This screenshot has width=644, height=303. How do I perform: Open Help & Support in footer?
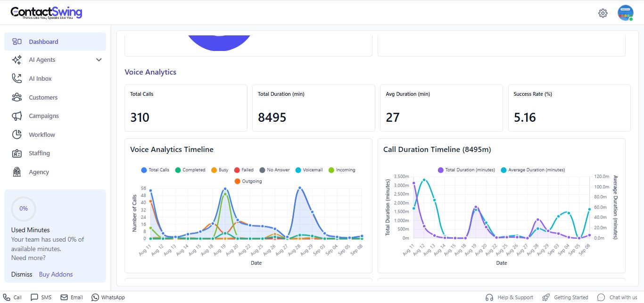509,297
